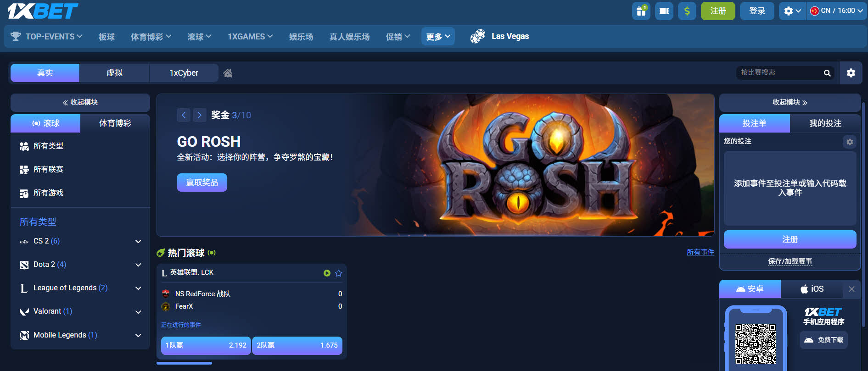
Task: Click the Dota 2 game icon
Action: coord(24,265)
